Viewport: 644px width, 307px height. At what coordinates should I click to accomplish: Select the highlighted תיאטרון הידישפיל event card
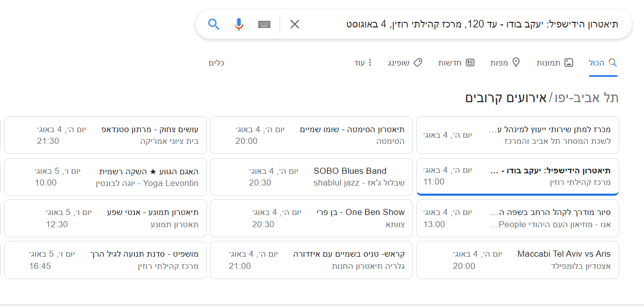pos(517,177)
